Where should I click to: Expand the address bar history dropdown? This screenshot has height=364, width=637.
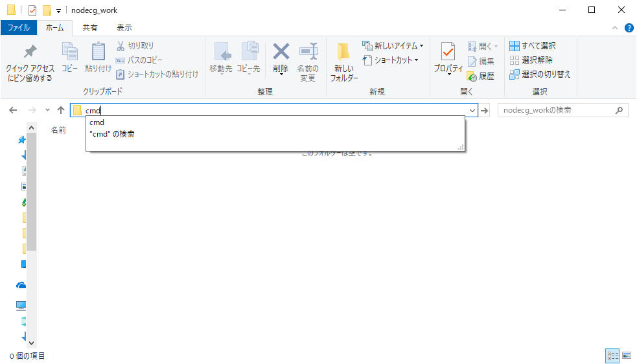472,111
